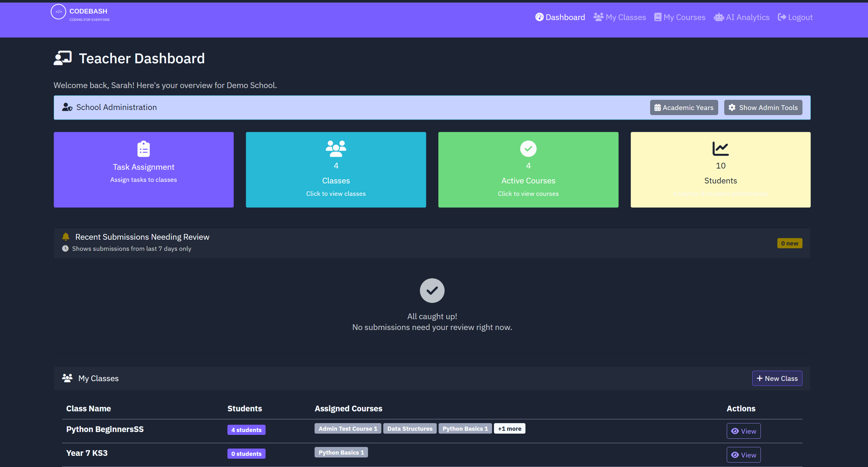Click the AI Analytics robot icon
The width and height of the screenshot is (868, 467).
(719, 17)
